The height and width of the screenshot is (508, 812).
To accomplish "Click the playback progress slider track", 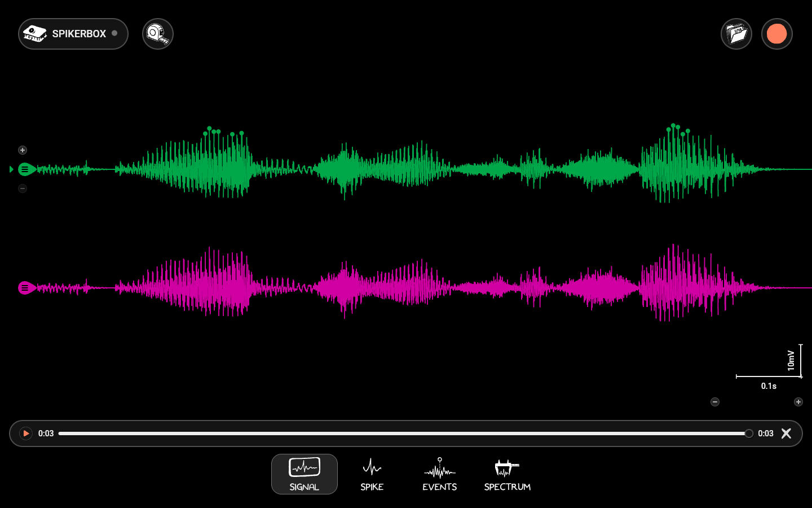I will [404, 433].
